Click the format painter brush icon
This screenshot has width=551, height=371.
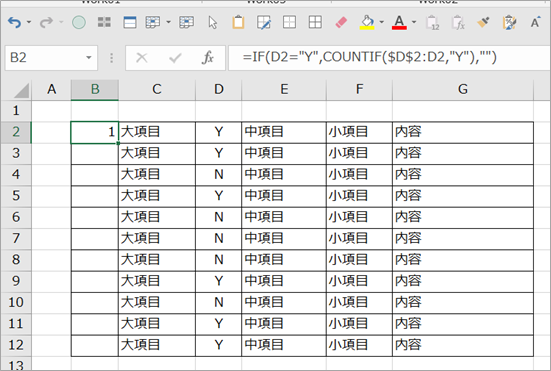(x=484, y=22)
